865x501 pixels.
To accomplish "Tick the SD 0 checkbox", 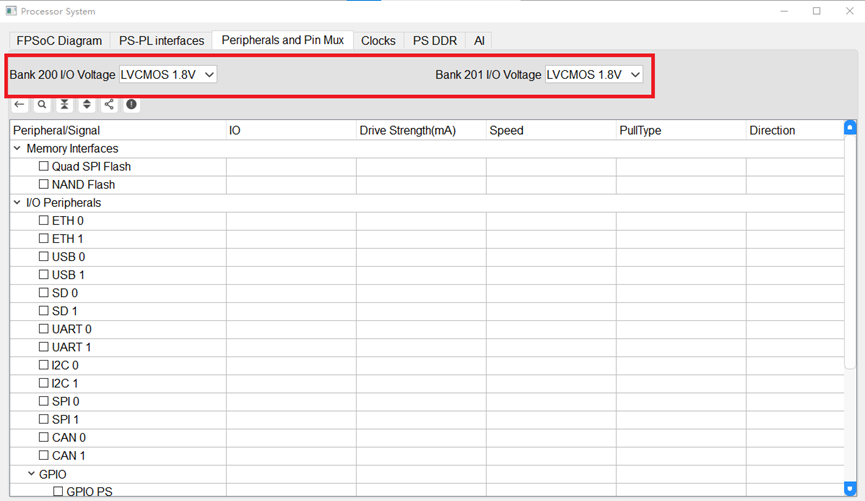I will (44, 292).
